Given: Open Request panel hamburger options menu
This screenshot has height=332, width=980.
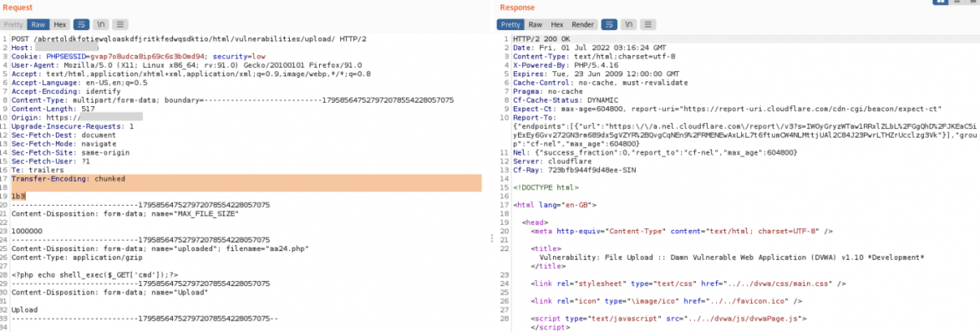Looking at the screenshot, I should (120, 25).
